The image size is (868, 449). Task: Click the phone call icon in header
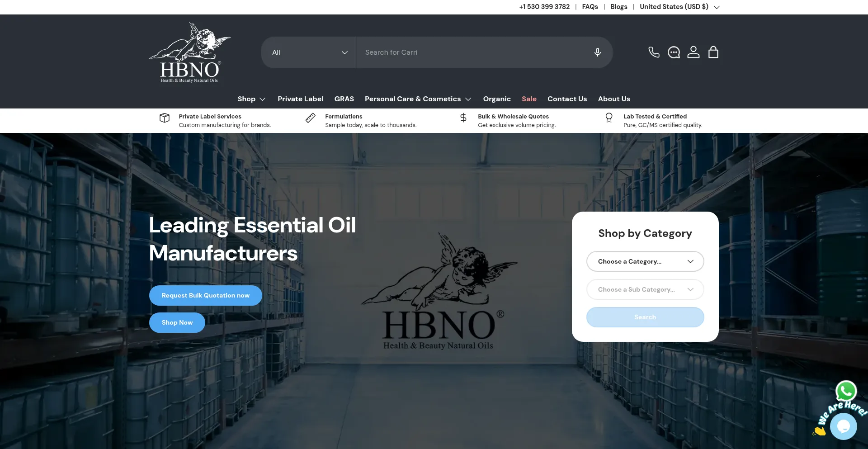[654, 52]
